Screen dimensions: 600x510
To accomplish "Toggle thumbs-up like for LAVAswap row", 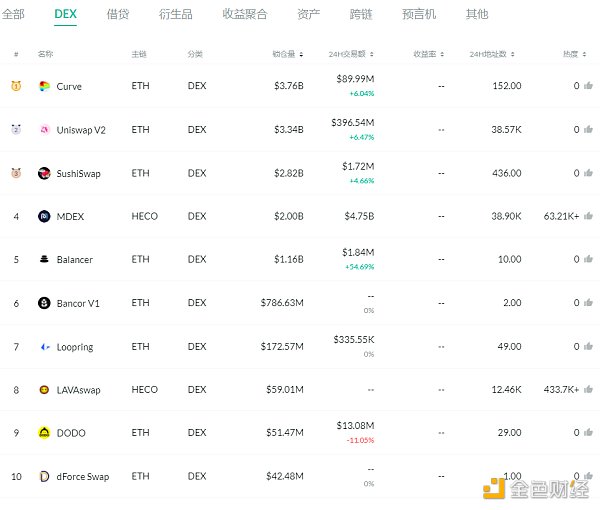I will pyautogui.click(x=589, y=389).
